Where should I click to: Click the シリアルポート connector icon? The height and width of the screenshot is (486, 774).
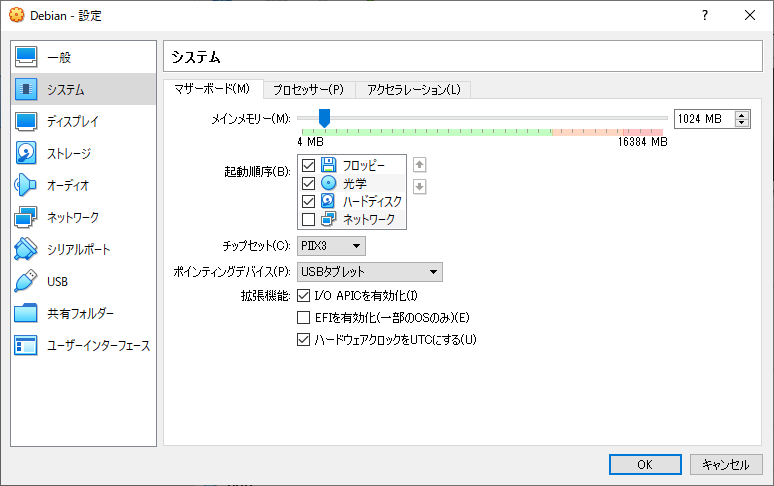(x=26, y=249)
